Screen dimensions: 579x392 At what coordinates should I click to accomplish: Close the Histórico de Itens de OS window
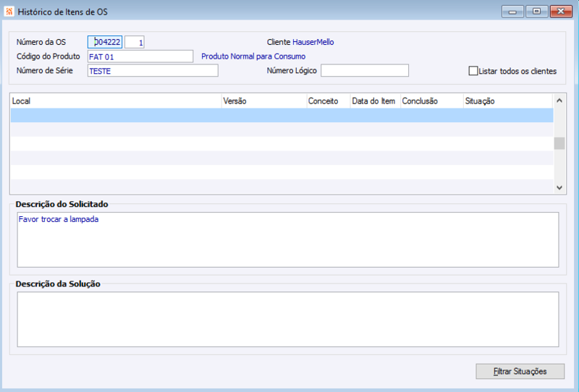[x=561, y=12]
